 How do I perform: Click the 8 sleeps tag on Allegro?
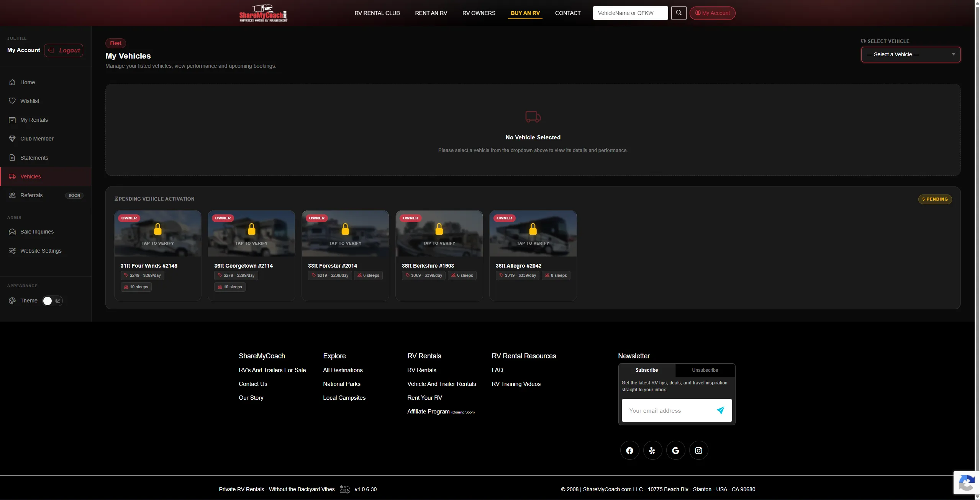tap(556, 275)
